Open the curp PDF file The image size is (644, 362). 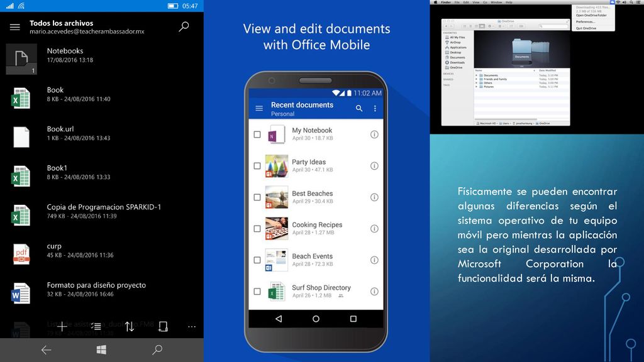point(102,254)
